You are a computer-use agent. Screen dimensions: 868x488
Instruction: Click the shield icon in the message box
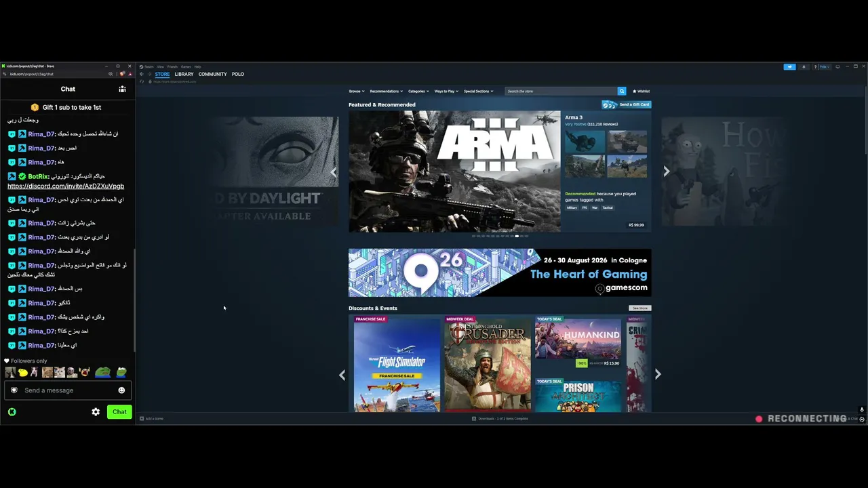tap(14, 390)
